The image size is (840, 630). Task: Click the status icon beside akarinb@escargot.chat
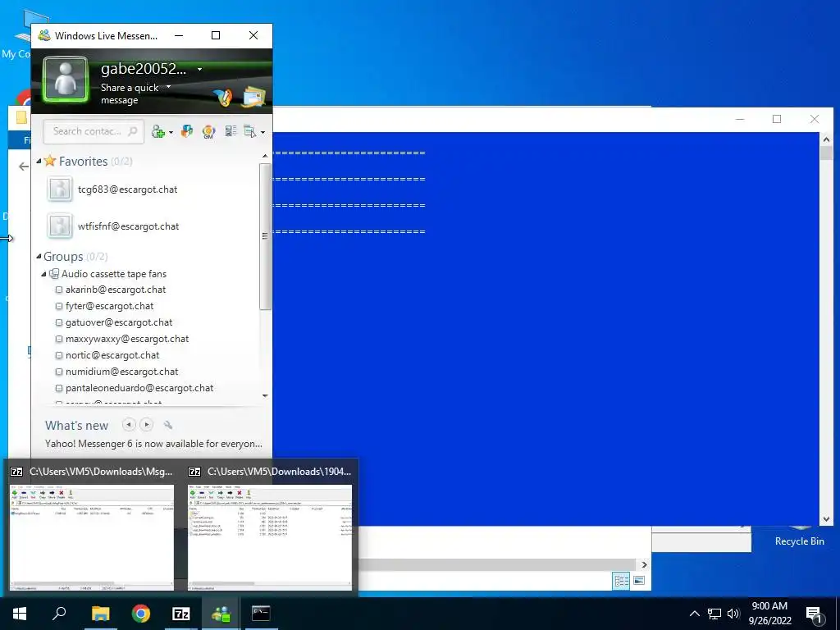tap(59, 290)
